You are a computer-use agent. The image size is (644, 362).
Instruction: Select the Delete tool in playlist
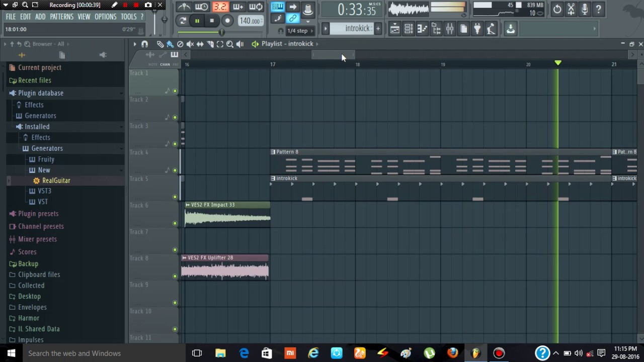(180, 44)
